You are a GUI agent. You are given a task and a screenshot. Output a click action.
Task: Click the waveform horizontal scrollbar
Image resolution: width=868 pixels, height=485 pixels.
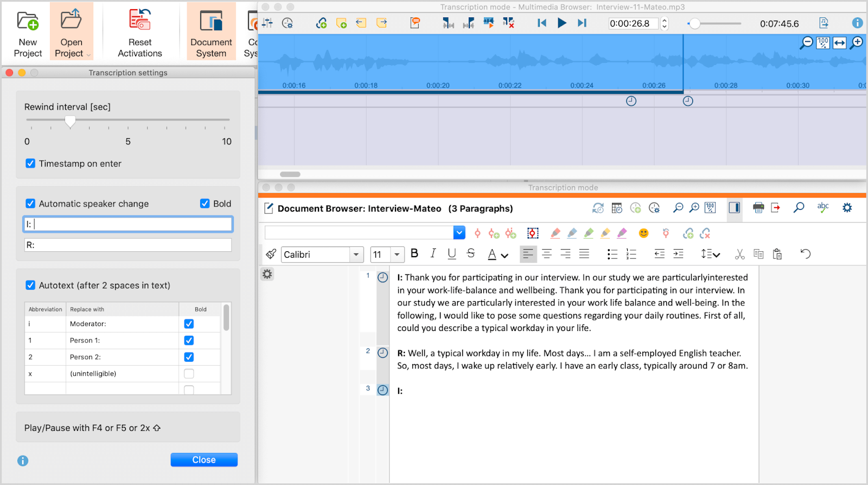[x=290, y=174]
